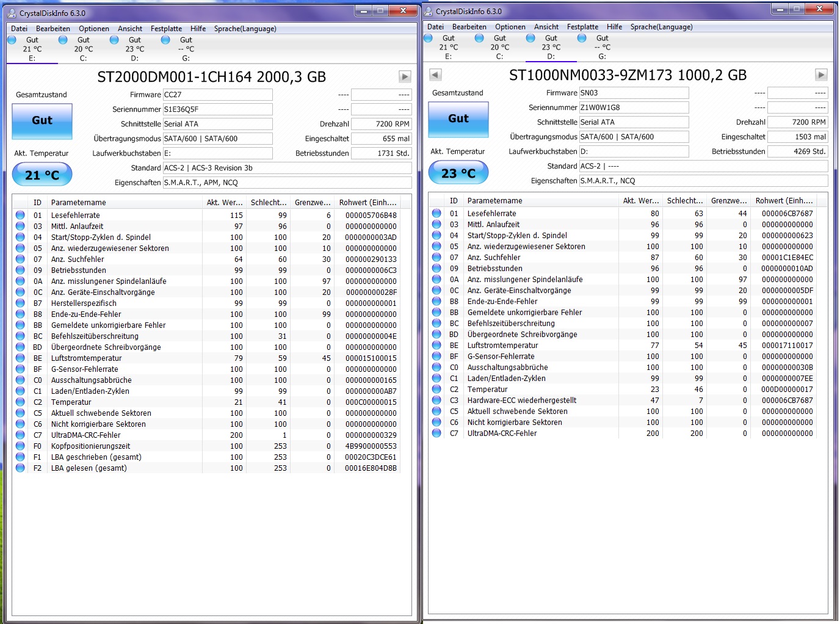840x624 pixels.
Task: Select Mittl. Anlaufzeit row in right window
Action: (x=623, y=224)
